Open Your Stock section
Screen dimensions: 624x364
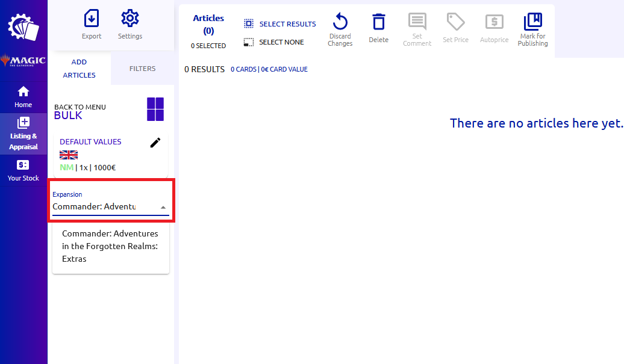point(23,170)
